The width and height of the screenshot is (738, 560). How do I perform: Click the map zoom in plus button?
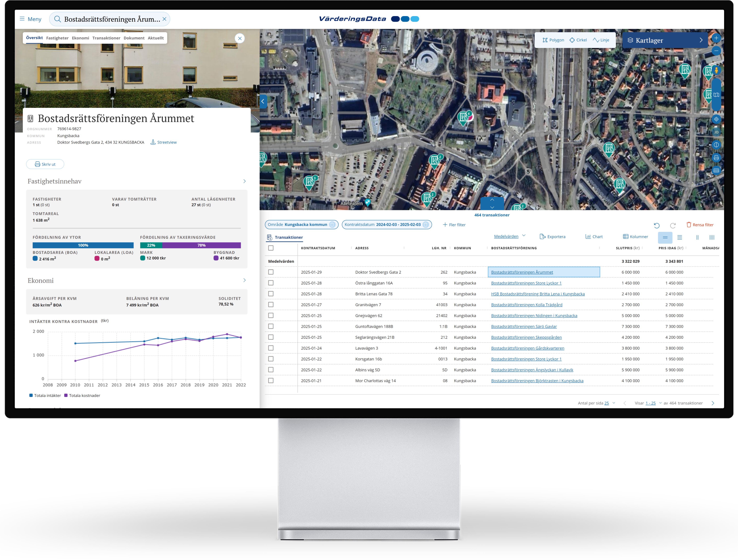click(716, 38)
